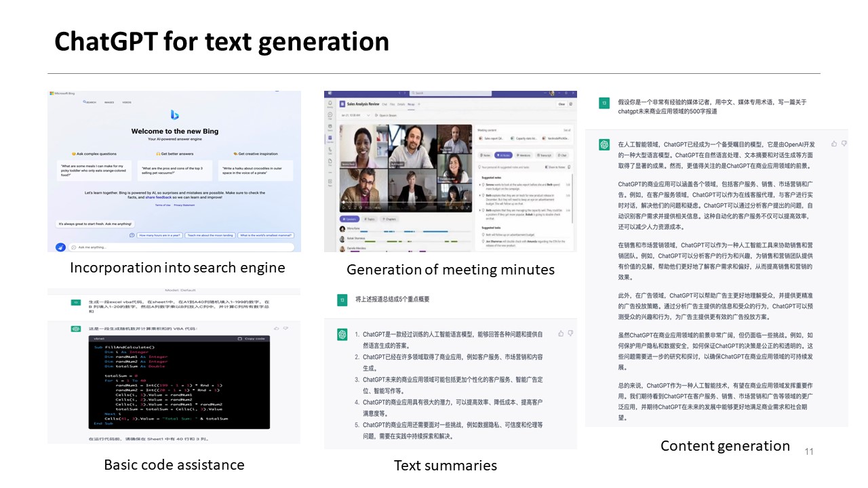
Task: Click the Files icon in Teams sidebar
Action: (330, 163)
